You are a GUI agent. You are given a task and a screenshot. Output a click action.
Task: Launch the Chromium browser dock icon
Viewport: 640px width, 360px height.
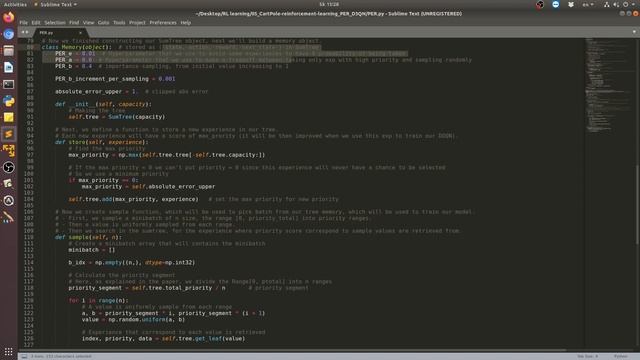coord(9,34)
